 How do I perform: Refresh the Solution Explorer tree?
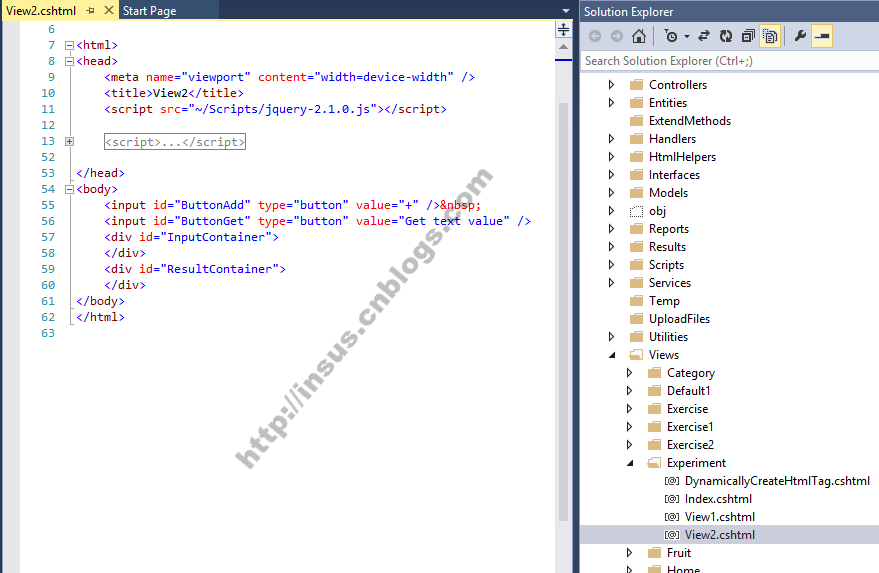(725, 36)
